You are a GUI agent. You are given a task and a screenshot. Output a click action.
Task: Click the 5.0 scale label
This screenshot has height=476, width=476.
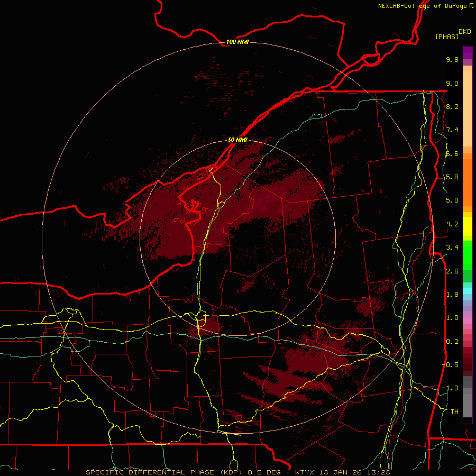tap(452, 200)
